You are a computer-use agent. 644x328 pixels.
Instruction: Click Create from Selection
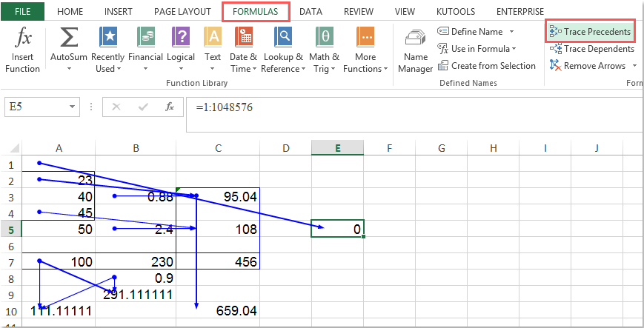point(486,66)
